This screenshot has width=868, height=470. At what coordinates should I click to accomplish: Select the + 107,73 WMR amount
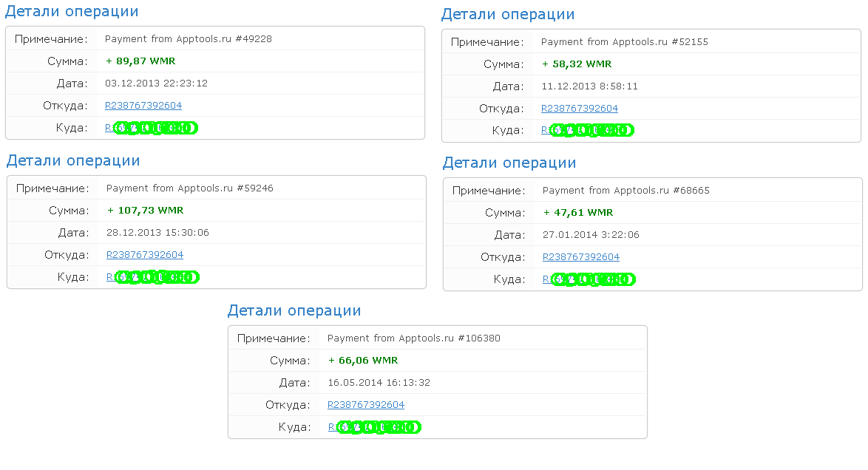[145, 211]
